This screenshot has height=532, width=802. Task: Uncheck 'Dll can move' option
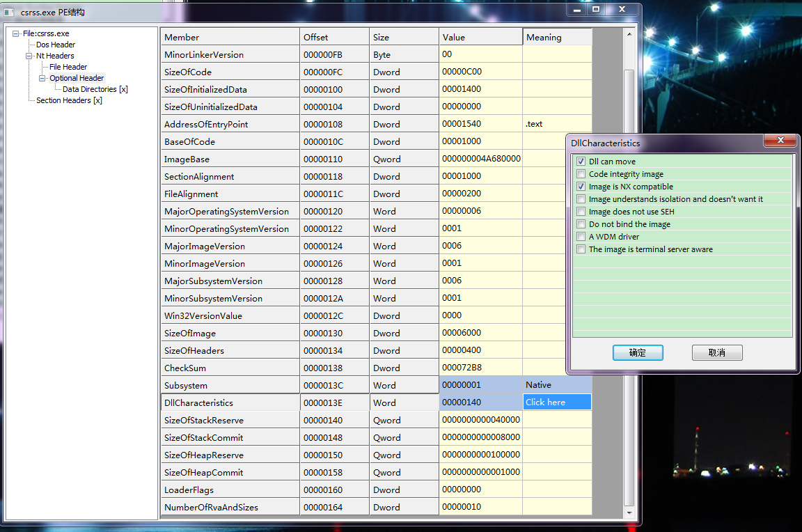[x=581, y=162]
